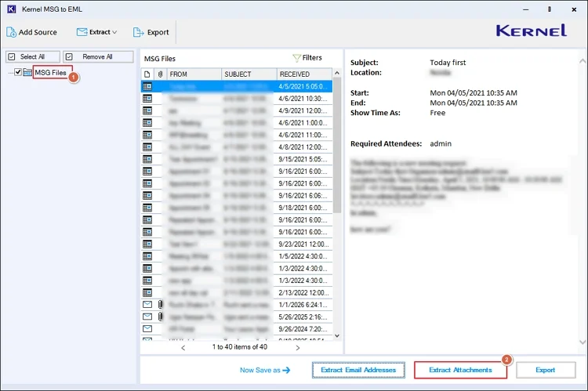The image size is (588, 391).
Task: Select calendar item received 4/5/2021 5:05
Action: pyautogui.click(x=237, y=87)
